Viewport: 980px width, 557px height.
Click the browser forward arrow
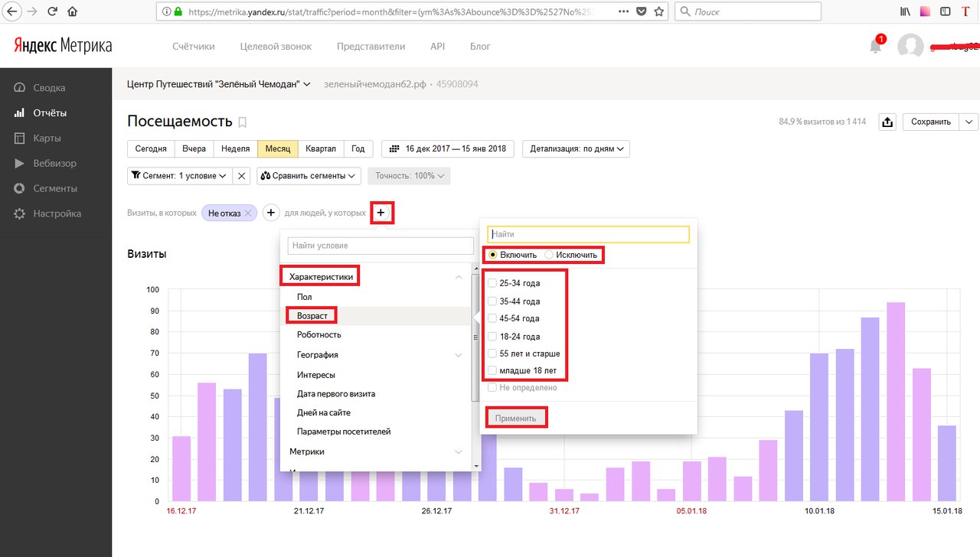(x=32, y=11)
